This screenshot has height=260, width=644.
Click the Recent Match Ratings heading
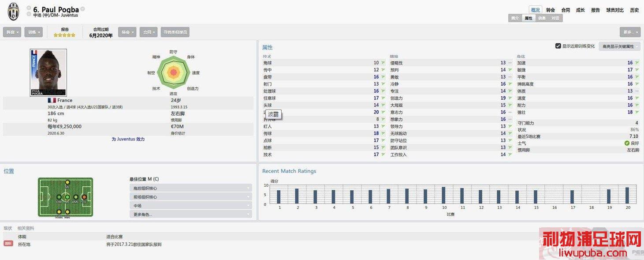(289, 171)
